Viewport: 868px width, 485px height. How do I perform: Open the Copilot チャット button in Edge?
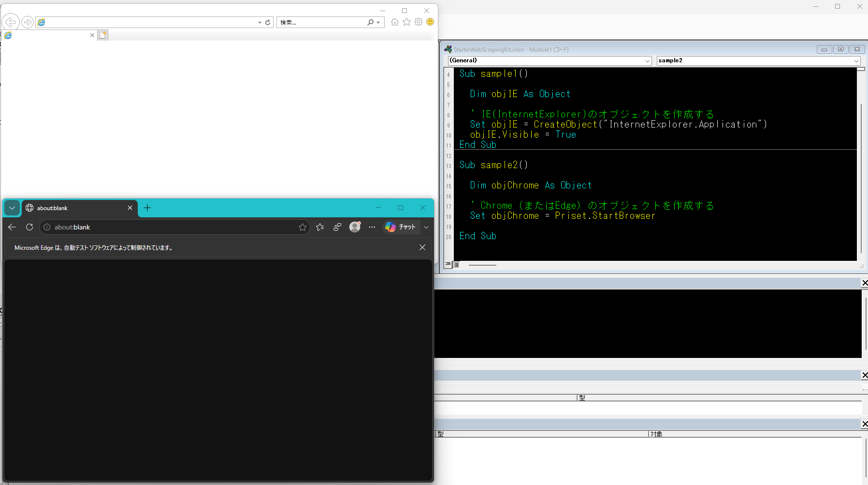click(401, 227)
